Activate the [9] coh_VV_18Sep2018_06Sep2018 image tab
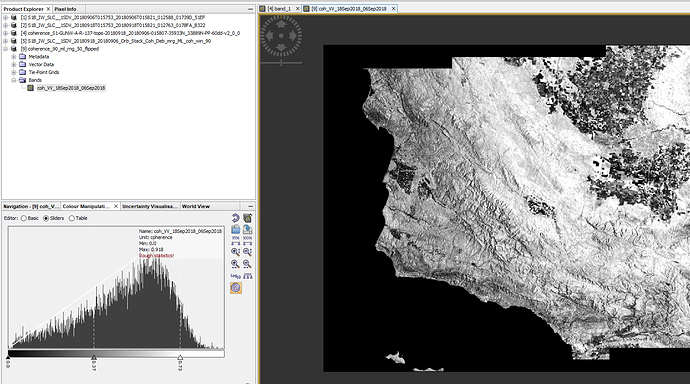The image size is (690, 384). [349, 9]
